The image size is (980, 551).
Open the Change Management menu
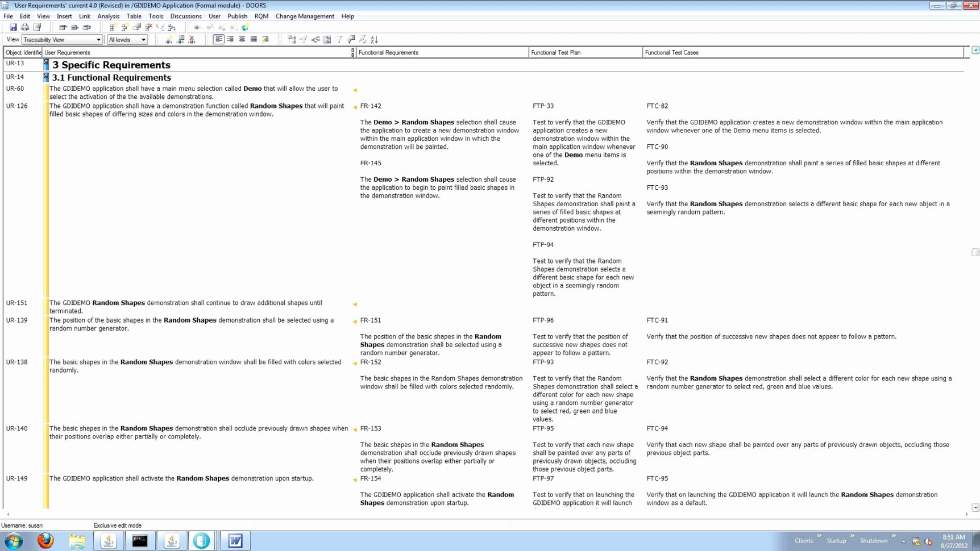[305, 16]
